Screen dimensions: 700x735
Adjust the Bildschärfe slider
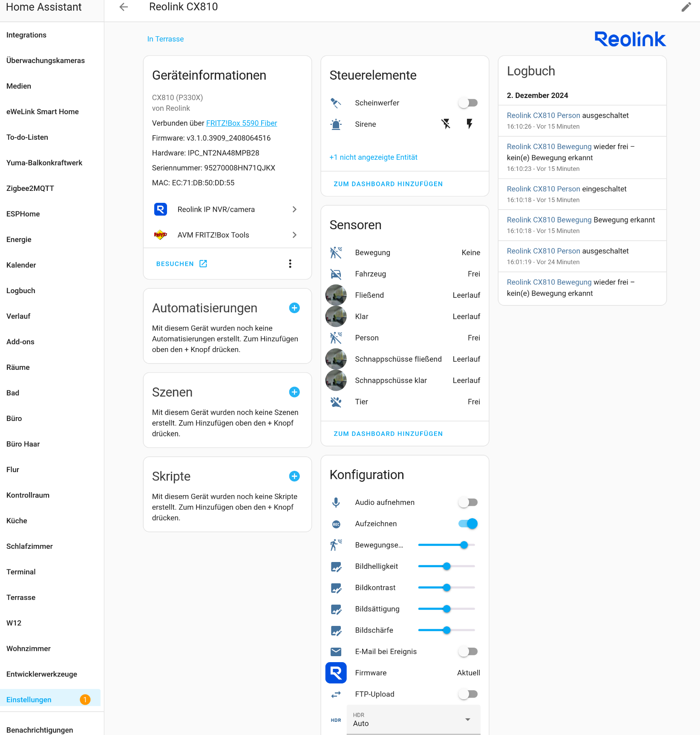click(447, 630)
